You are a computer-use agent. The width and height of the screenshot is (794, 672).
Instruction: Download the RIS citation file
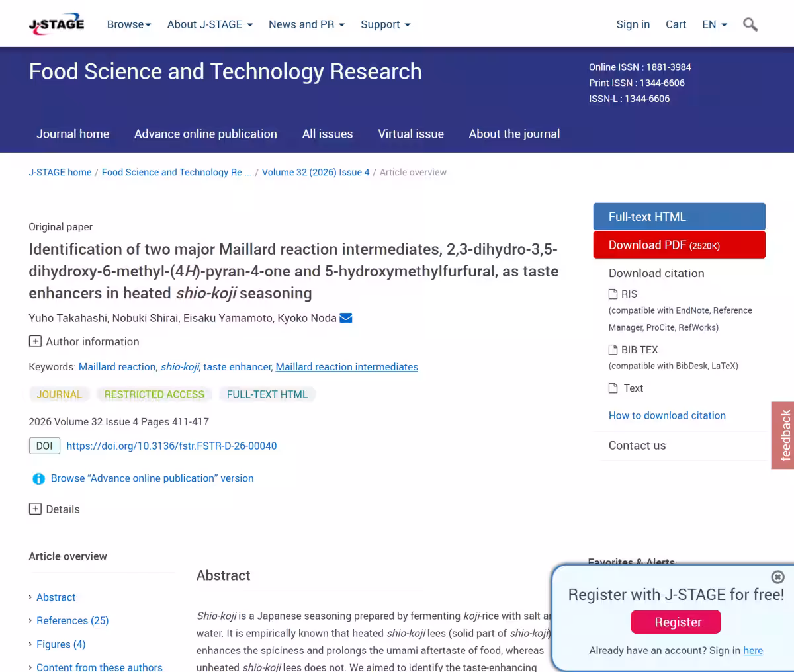point(623,294)
